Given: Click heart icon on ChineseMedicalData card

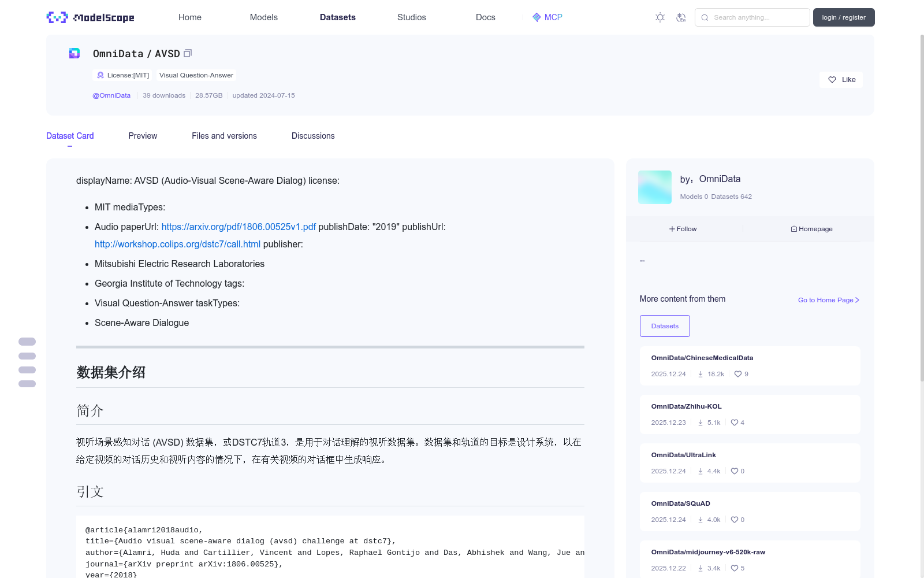Looking at the screenshot, I should (738, 374).
